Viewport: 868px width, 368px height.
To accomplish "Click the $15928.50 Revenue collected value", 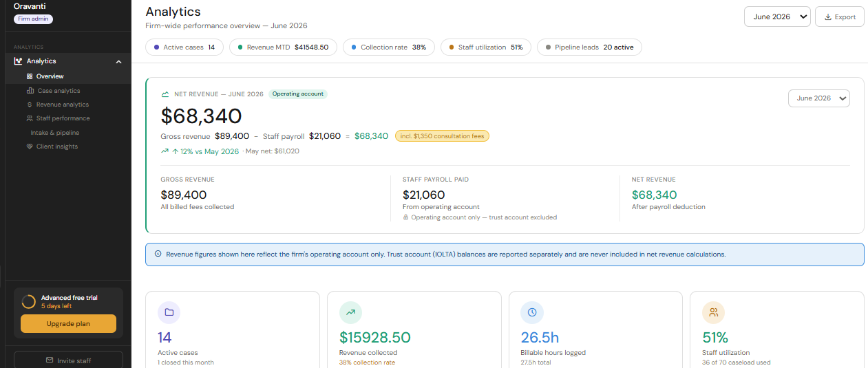I will coord(375,338).
